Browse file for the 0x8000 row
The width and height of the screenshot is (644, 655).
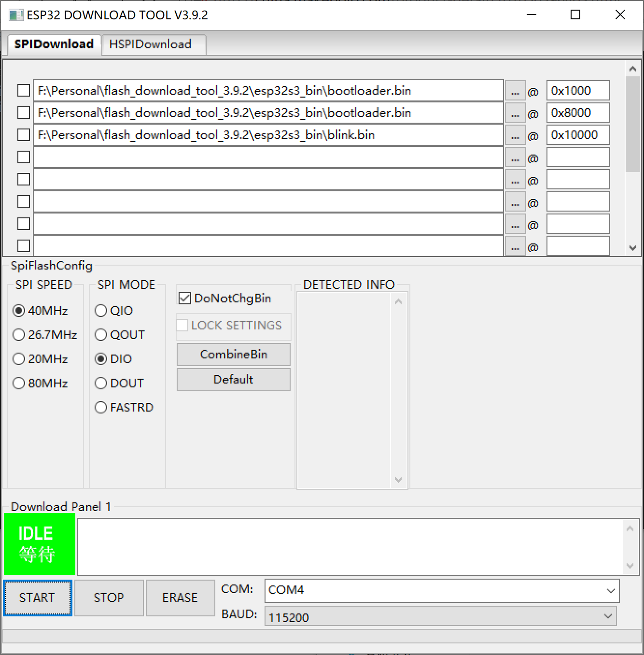[x=515, y=113]
